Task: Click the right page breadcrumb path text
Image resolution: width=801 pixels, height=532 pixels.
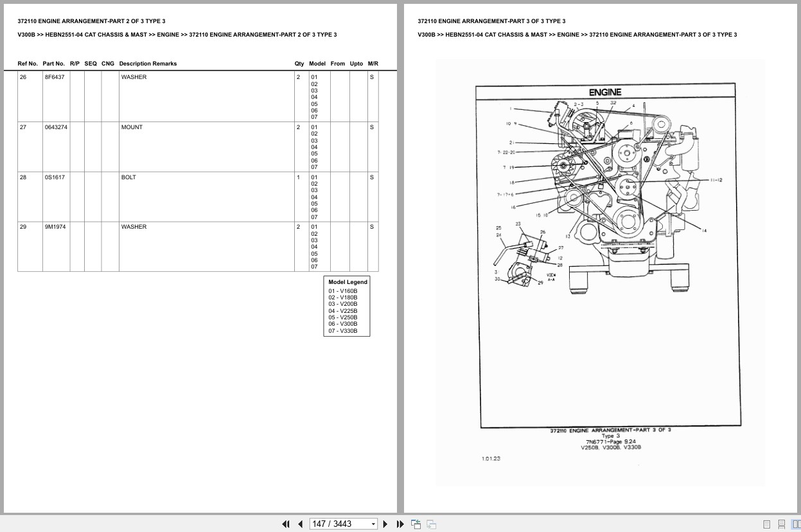Action: pyautogui.click(x=577, y=35)
